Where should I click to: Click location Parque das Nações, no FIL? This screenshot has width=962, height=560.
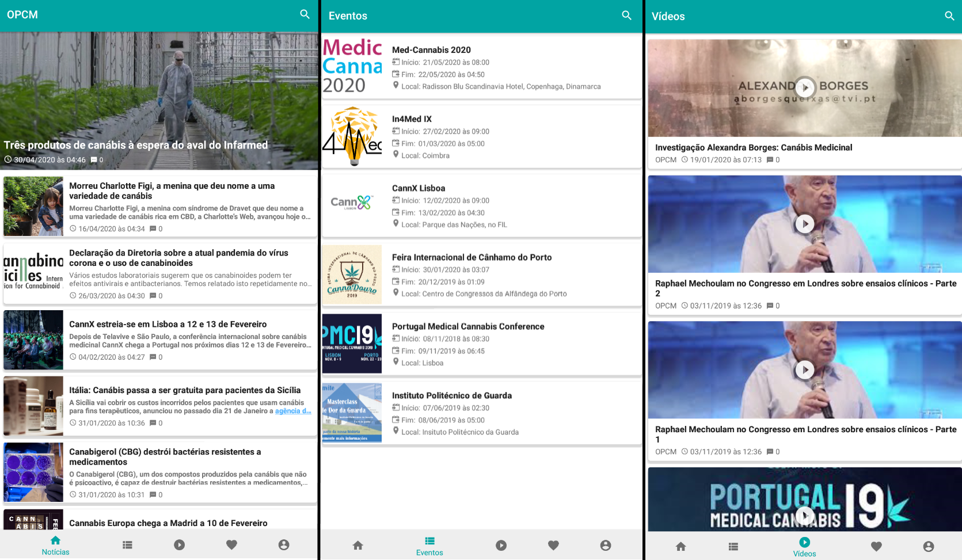(x=454, y=224)
